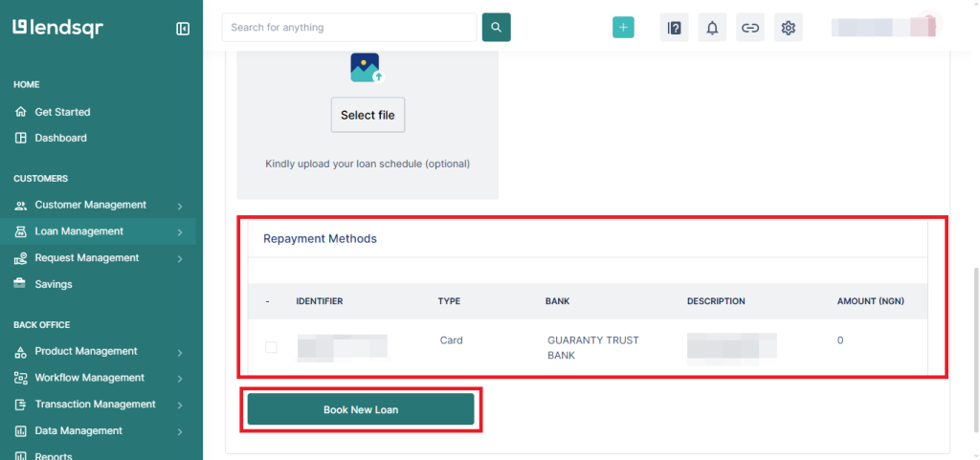Expand Product Management chevron
The height and width of the screenshot is (460, 980).
[179, 353]
